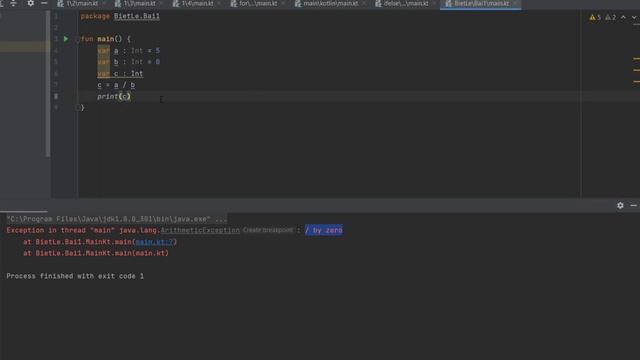The image size is (640, 360).
Task: Switch to the 1\3\main.kt tab
Action: (x=140, y=4)
